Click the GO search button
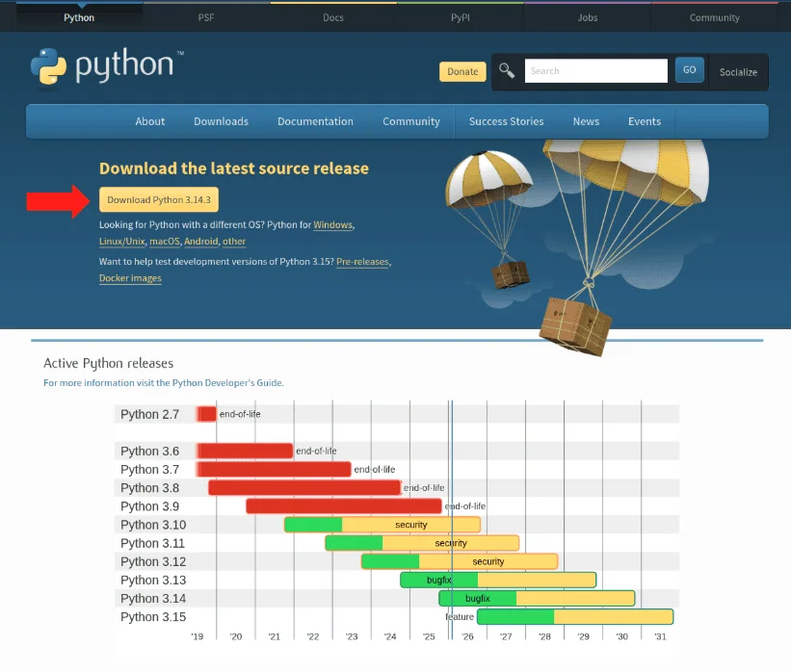Image resolution: width=791 pixels, height=672 pixels. pyautogui.click(x=689, y=70)
